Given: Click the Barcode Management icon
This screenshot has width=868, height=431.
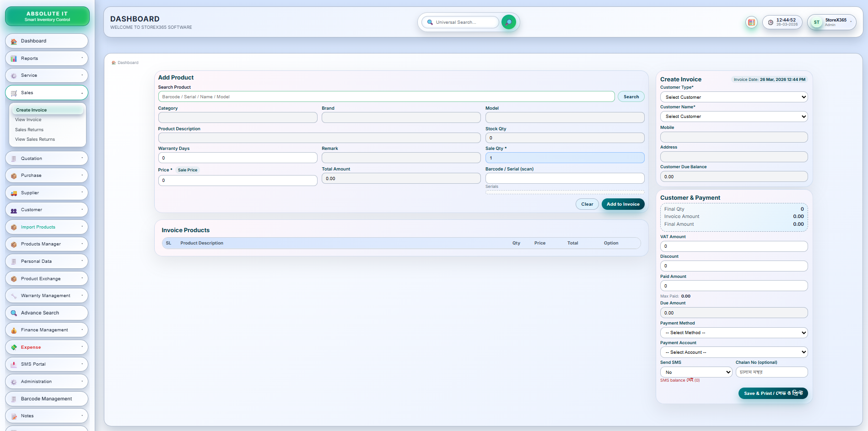Looking at the screenshot, I should [x=13, y=399].
